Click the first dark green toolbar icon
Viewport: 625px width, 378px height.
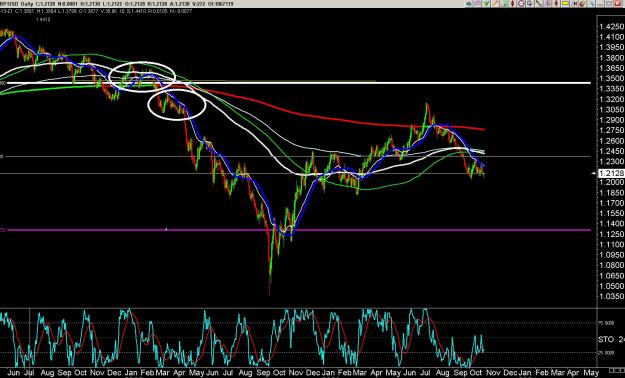469,4
